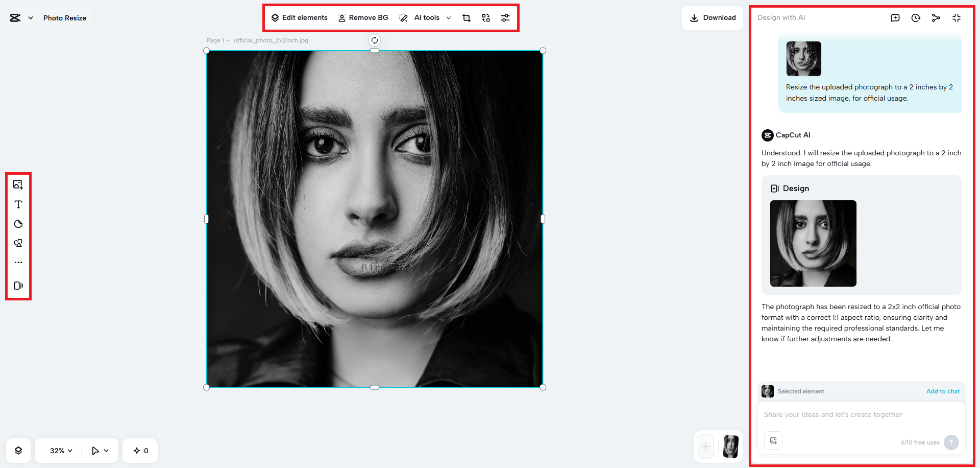The width and height of the screenshot is (980, 468).
Task: Click the resize panel icon in sidebar
Action: (x=18, y=286)
